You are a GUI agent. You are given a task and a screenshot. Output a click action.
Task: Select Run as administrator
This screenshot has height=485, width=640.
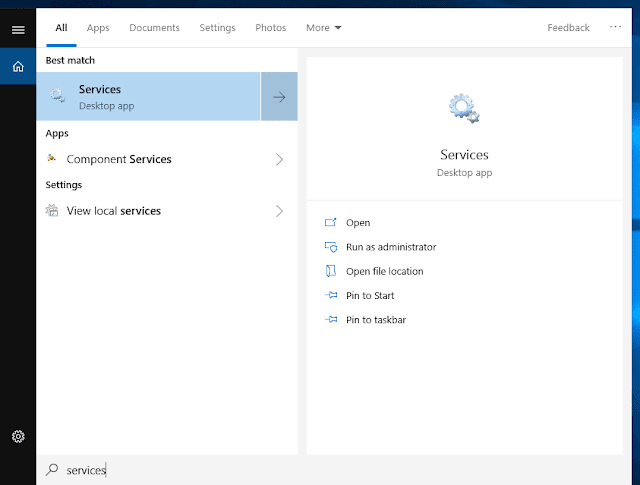391,247
